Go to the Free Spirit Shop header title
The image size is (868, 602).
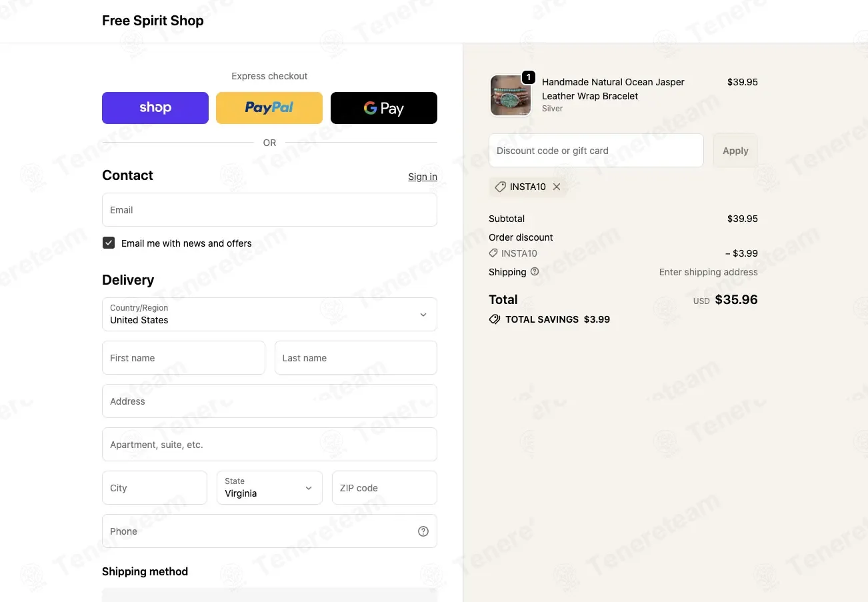(x=153, y=21)
